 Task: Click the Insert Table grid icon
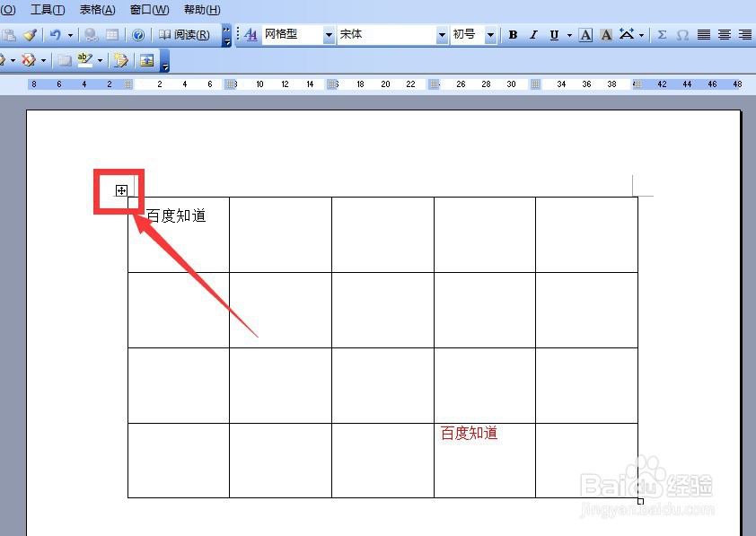(x=112, y=35)
